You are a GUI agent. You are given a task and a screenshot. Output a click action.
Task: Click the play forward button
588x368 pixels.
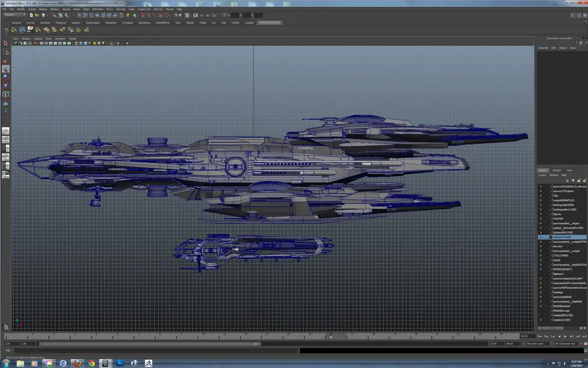pyautogui.click(x=566, y=336)
